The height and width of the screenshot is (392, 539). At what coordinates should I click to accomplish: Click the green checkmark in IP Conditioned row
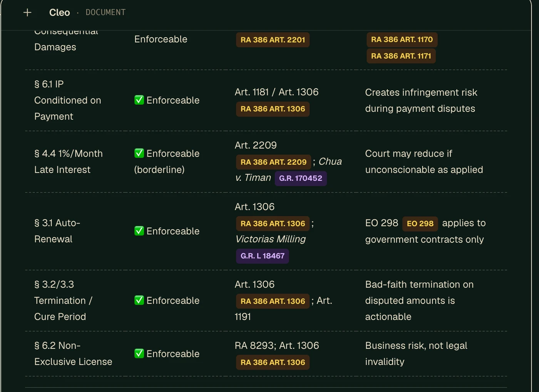[x=139, y=100]
